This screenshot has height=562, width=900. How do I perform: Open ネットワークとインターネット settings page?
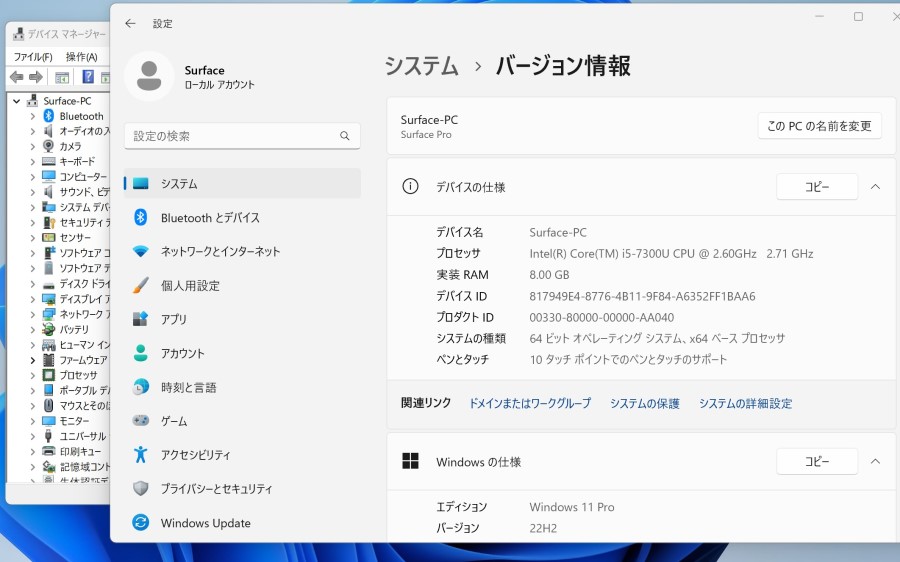[x=242, y=251]
